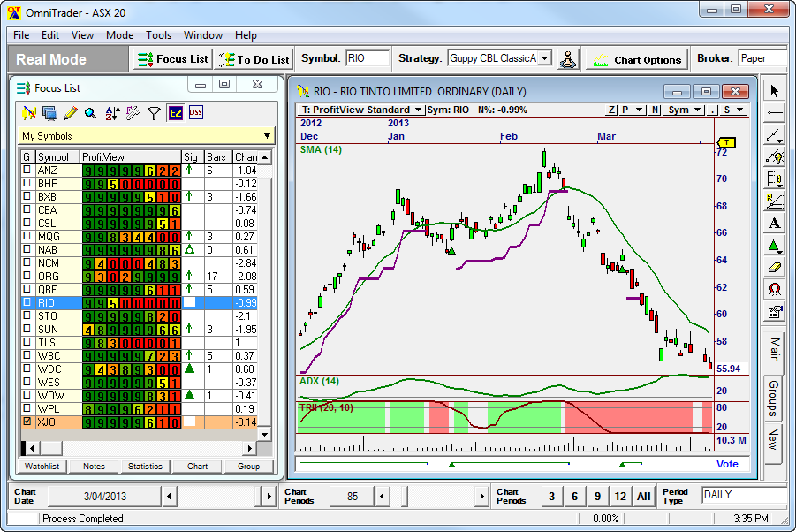
Task: Select the text annotation tool
Action: pos(774,223)
